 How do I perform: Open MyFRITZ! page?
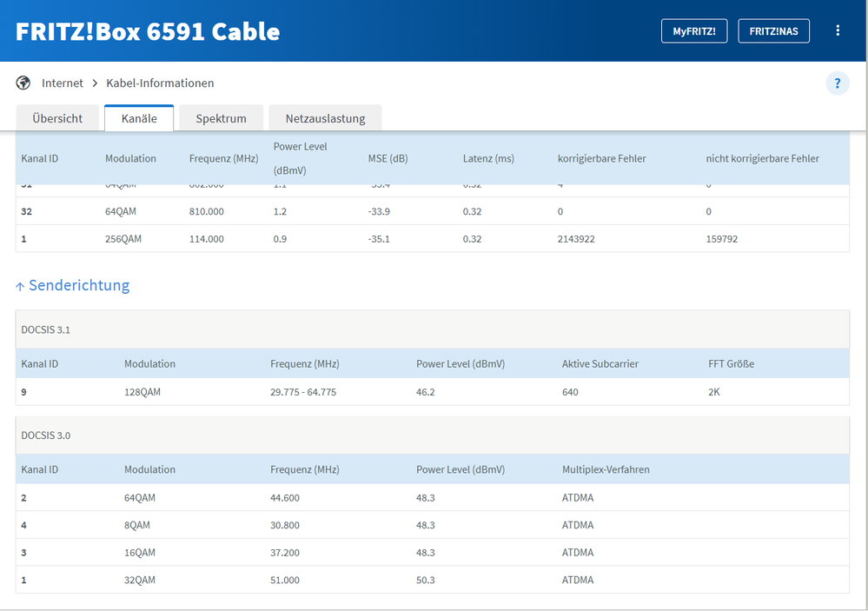[x=694, y=31]
